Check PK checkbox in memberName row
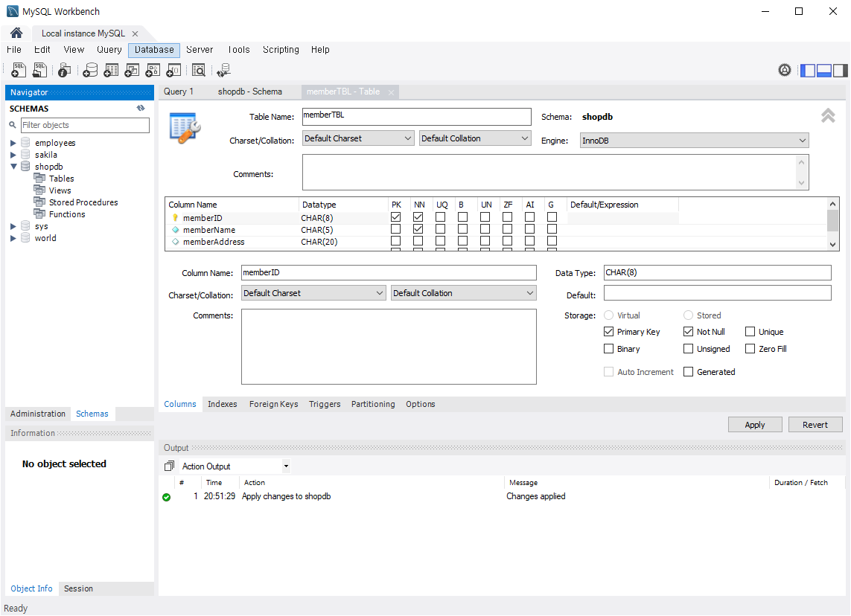Screen dimensions: 851x616 tap(395, 229)
